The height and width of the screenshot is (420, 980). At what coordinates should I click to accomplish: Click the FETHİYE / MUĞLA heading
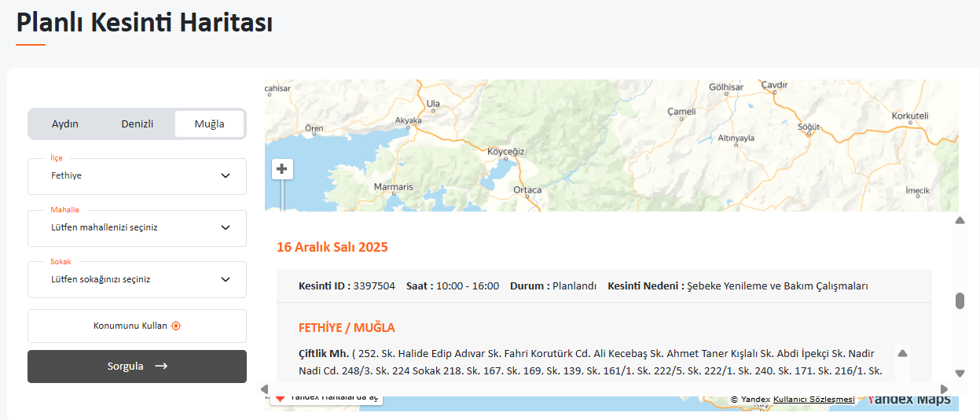[347, 328]
